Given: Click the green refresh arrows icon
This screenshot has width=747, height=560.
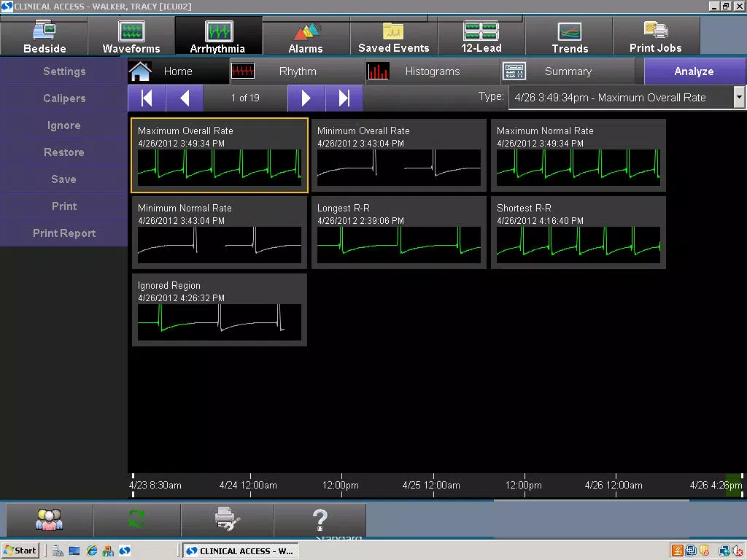Looking at the screenshot, I should click(136, 519).
